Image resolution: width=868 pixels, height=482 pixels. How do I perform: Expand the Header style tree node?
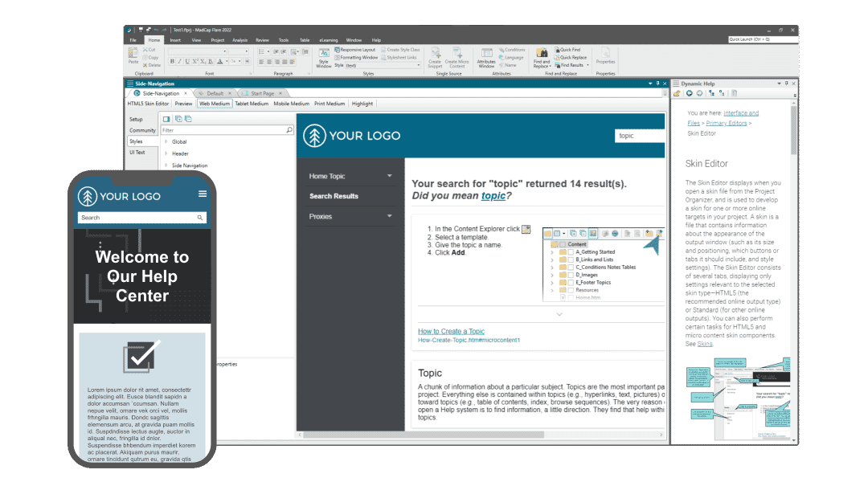click(166, 153)
